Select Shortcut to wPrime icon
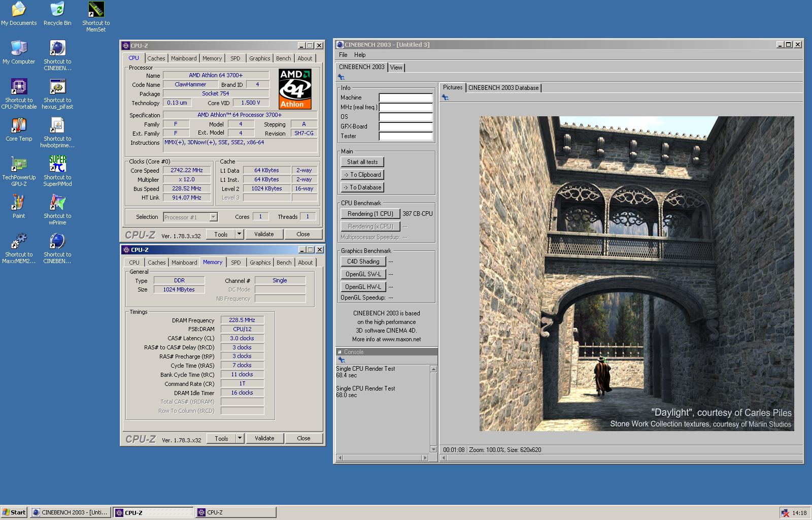This screenshot has width=812, height=520. pos(57,210)
